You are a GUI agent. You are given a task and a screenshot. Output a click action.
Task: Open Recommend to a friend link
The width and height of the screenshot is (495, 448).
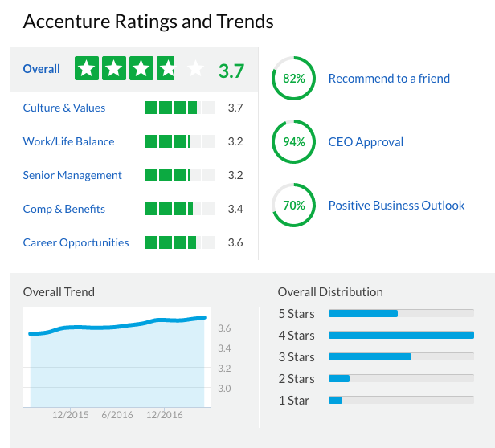pyautogui.click(x=389, y=78)
